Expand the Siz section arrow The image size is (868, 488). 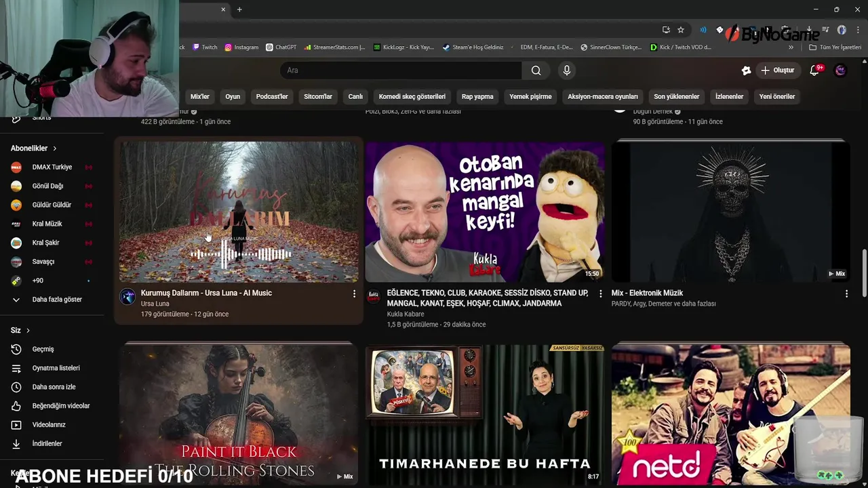tap(28, 331)
